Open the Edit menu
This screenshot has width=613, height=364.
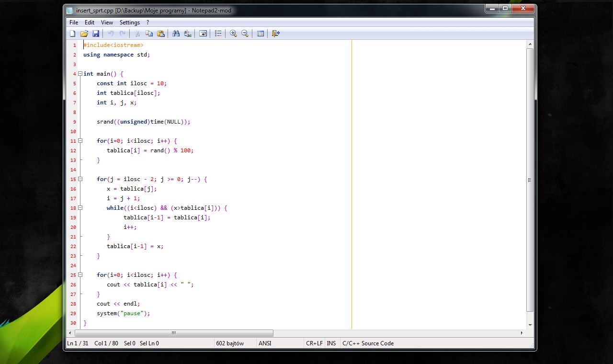(89, 22)
